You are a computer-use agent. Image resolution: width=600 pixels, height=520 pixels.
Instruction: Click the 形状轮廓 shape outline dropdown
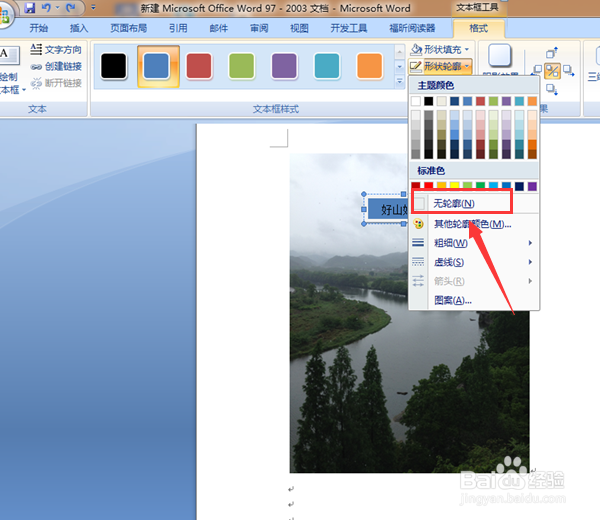(440, 67)
